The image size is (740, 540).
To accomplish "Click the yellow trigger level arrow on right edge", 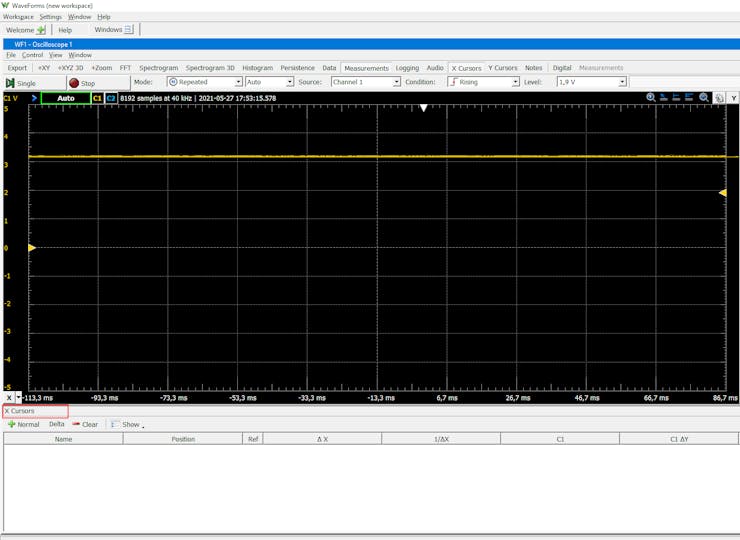I will (723, 192).
